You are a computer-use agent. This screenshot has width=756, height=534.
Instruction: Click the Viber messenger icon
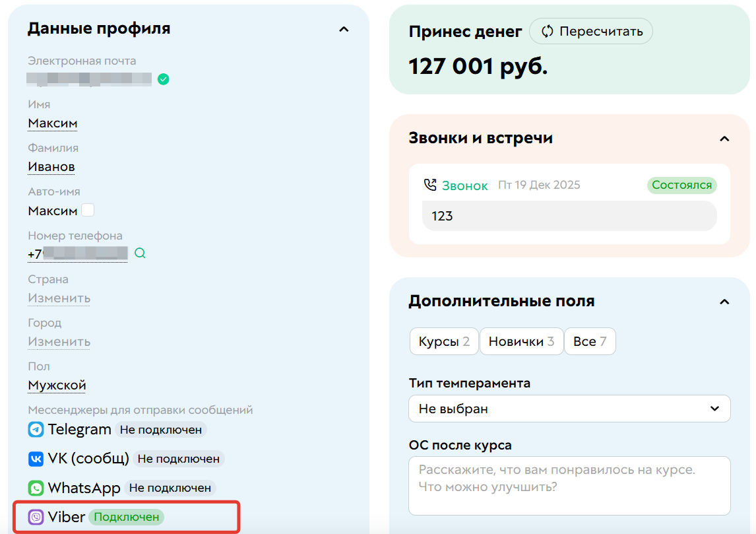coord(36,517)
